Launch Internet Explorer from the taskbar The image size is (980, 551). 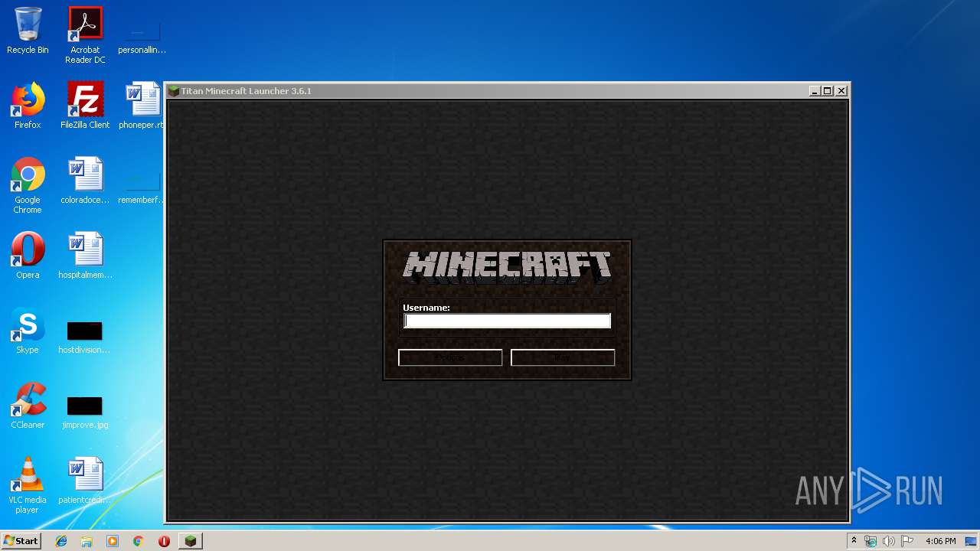61,541
